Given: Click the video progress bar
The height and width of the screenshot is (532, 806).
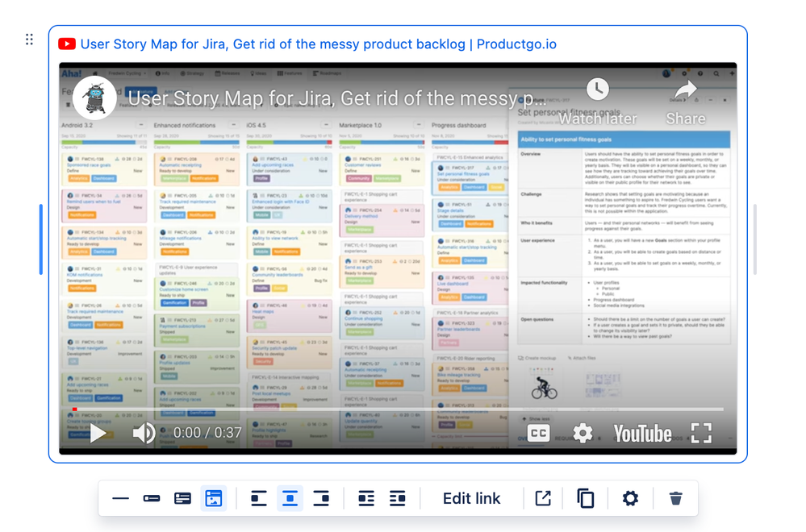Looking at the screenshot, I should 399,409.
